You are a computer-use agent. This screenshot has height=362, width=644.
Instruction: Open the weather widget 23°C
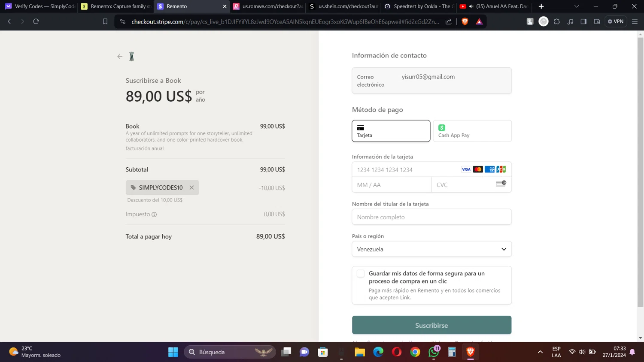coord(35,352)
